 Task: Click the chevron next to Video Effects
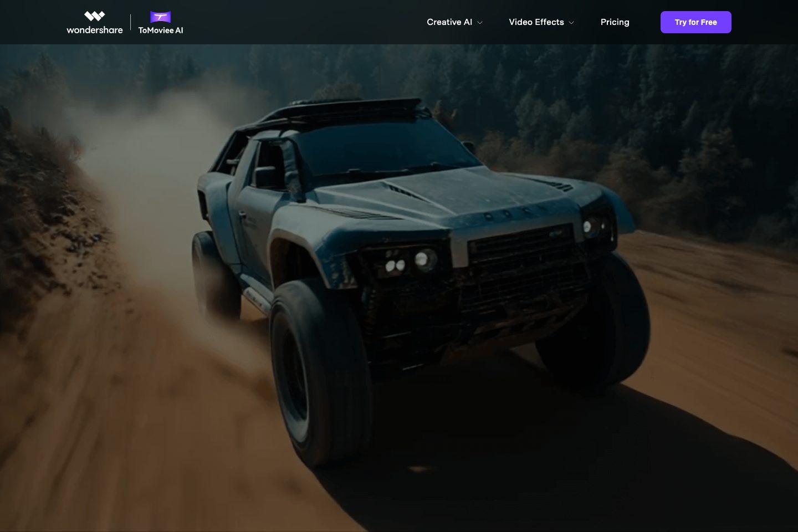tap(571, 23)
